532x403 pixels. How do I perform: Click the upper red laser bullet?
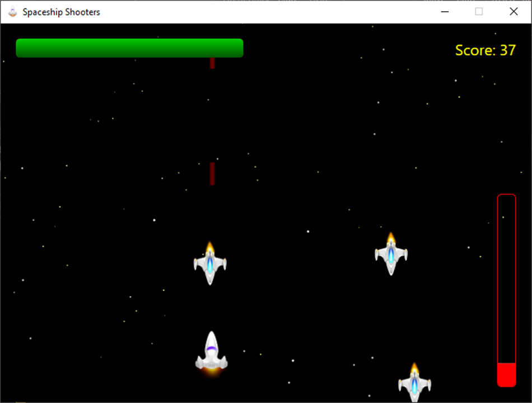point(212,63)
